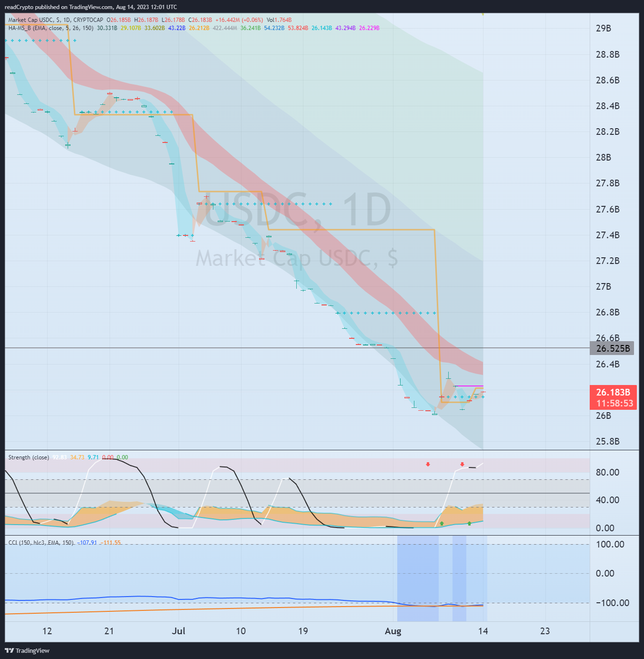
Task: Click the yellow HA-MS_B value 29.107B
Action: (x=131, y=28)
